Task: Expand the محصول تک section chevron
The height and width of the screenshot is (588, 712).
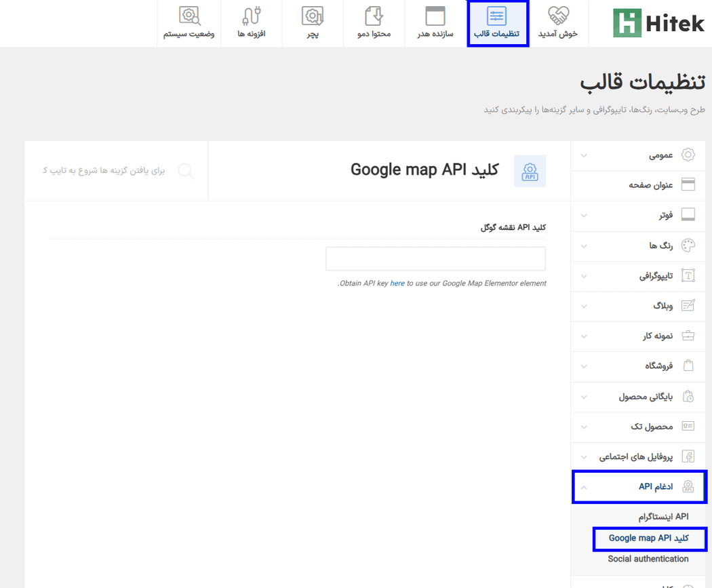Action: click(584, 427)
